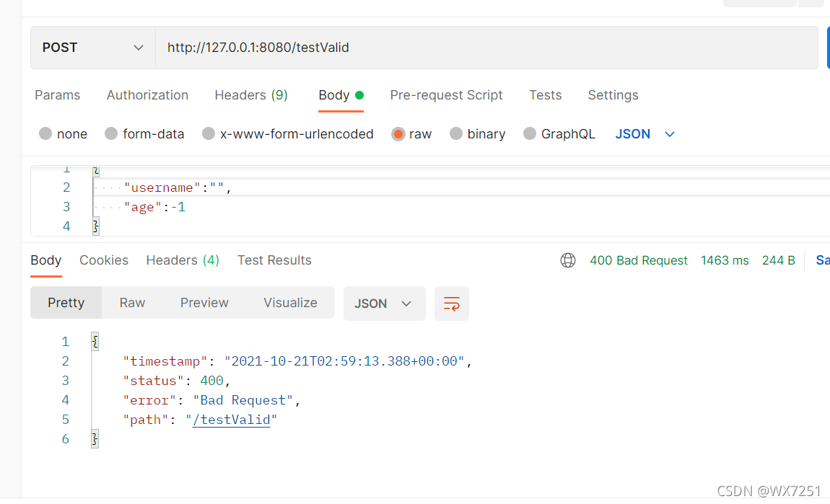Viewport: 830px width, 504px height.
Task: Open request Headers (9) tab
Action: [251, 95]
